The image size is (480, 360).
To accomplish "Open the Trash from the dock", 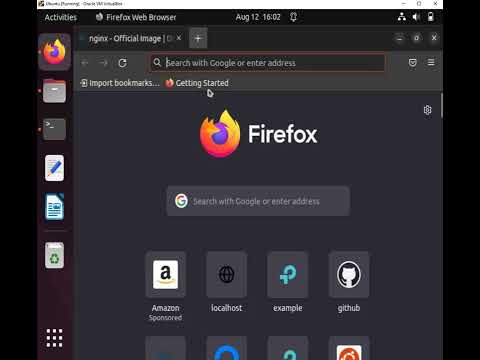I will tap(54, 255).
